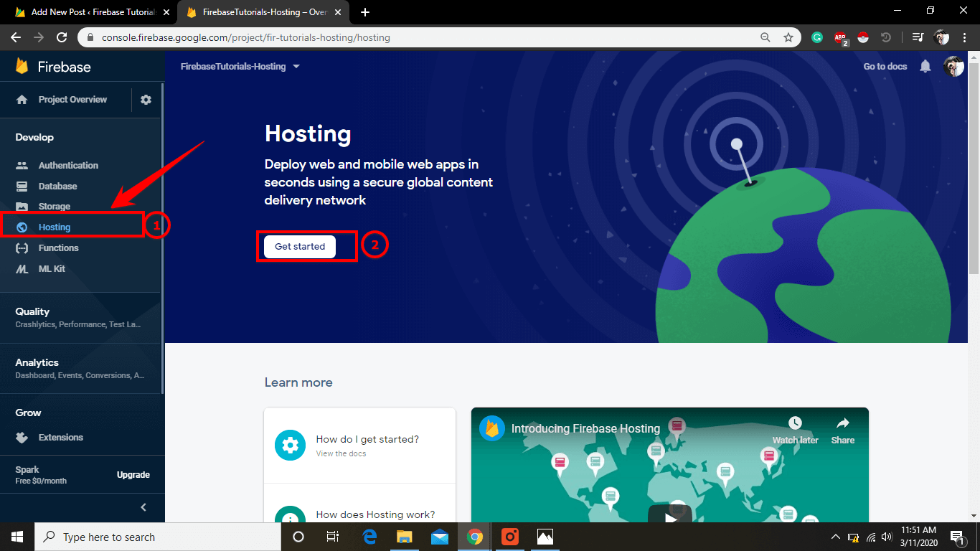Screen dimensions: 980x551
Task: Collapse the sidebar with chevron arrow
Action: coord(143,507)
